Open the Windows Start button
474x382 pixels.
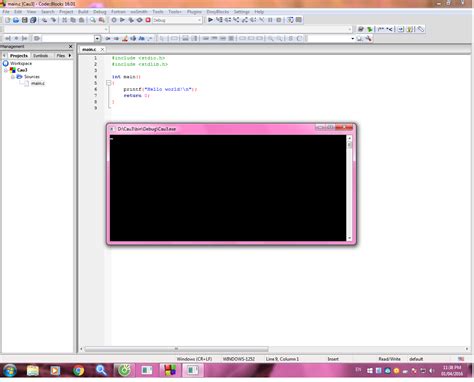(10, 370)
